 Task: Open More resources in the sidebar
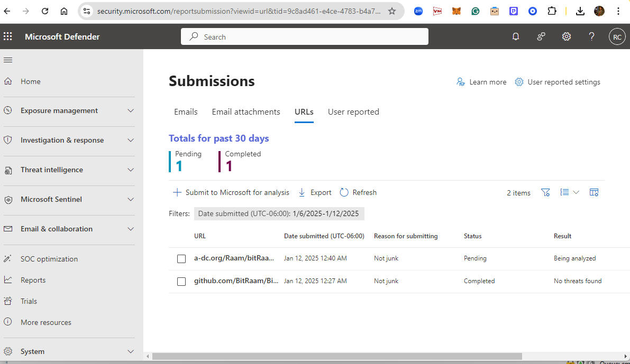coord(46,322)
